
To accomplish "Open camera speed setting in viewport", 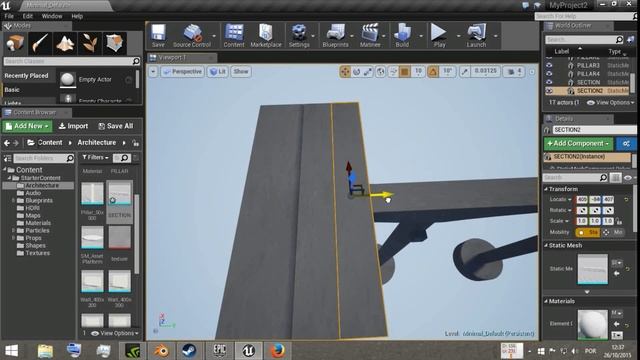I will (514, 72).
